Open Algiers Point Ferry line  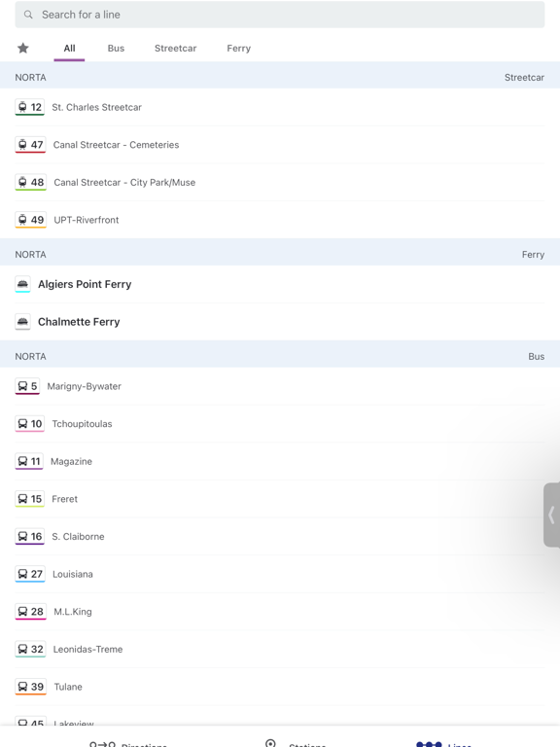280,284
